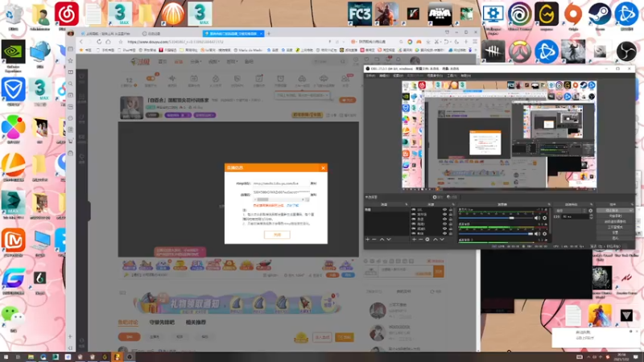Open first menu in OBS menu bar
Viewport: 644px width, 362px height.
370,76
